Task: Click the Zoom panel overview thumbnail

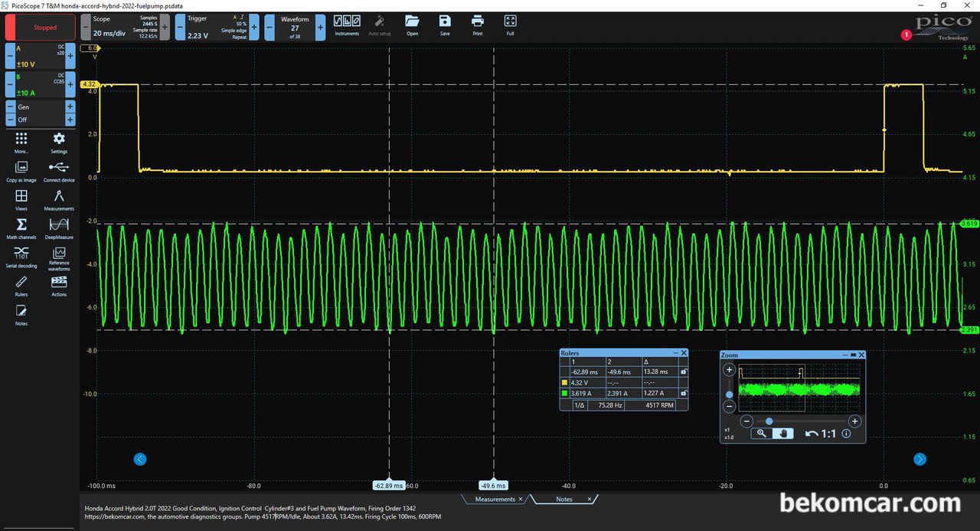Action: tap(799, 388)
